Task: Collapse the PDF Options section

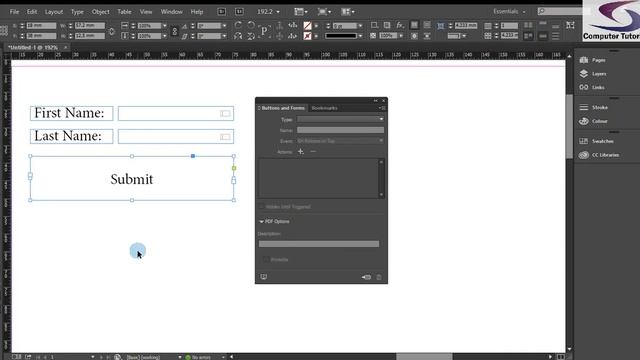Action: pos(262,222)
